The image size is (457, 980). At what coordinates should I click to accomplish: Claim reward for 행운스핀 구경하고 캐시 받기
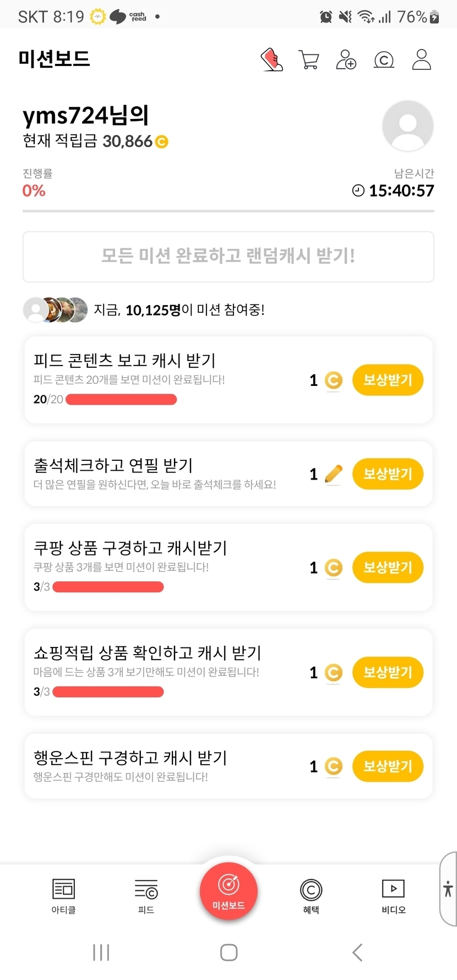[x=388, y=766]
